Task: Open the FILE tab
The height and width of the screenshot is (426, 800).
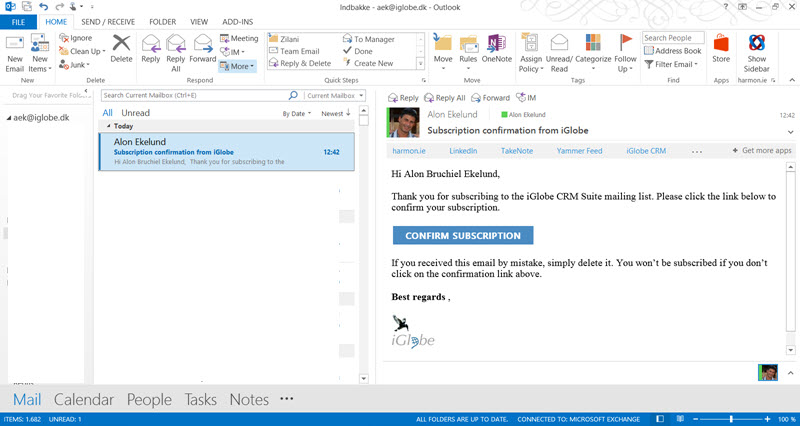Action: pyautogui.click(x=18, y=22)
